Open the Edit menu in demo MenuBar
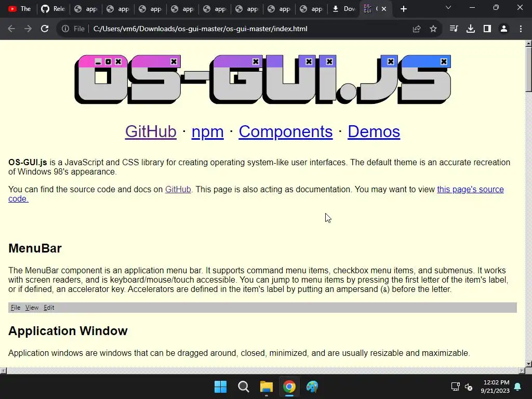 click(x=49, y=308)
